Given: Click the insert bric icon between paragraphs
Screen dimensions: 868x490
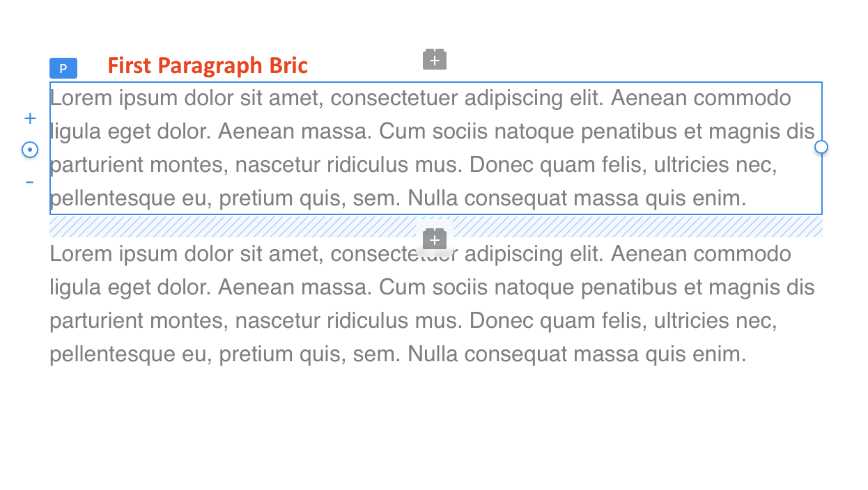Looking at the screenshot, I should (x=435, y=239).
